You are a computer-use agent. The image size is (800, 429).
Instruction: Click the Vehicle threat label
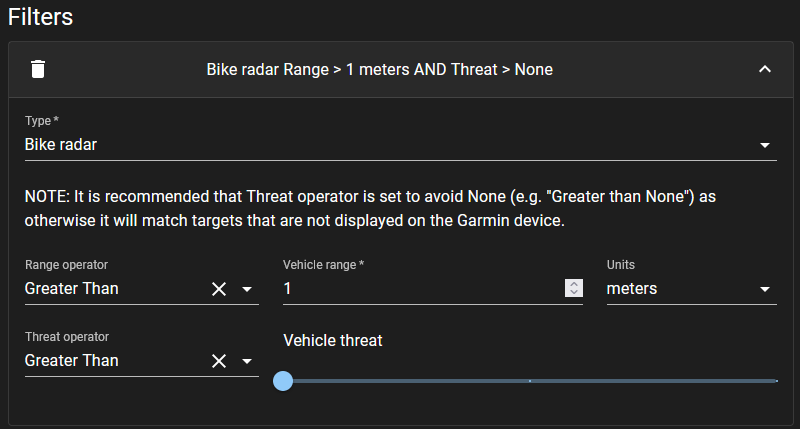click(333, 341)
